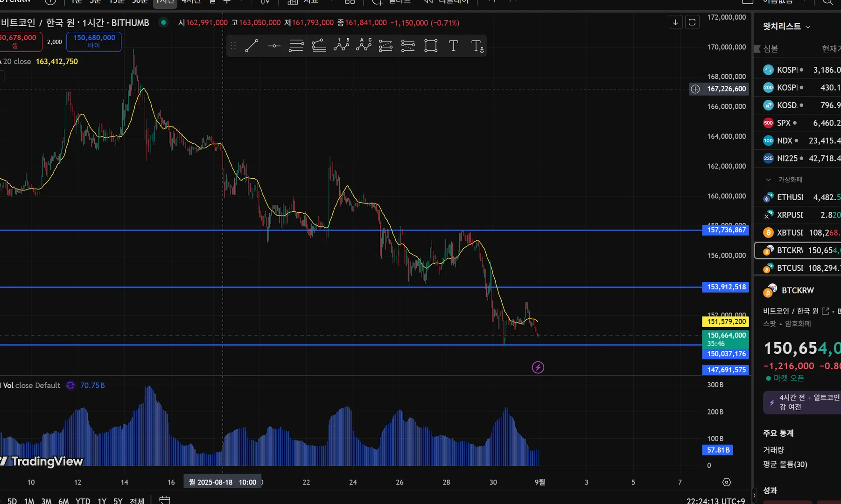Open chart scale settings gear

(727, 482)
